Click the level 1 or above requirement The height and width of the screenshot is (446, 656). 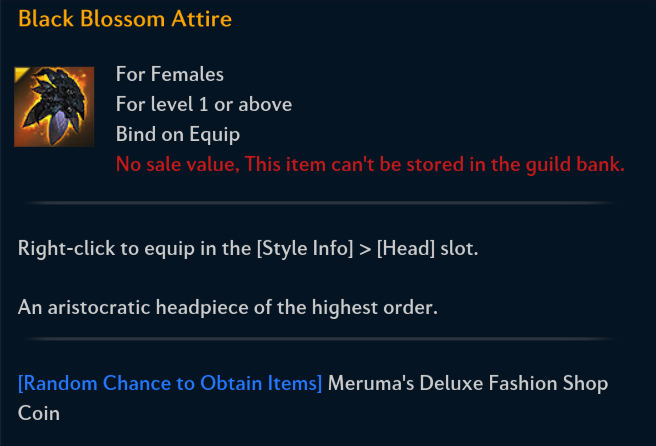204,104
